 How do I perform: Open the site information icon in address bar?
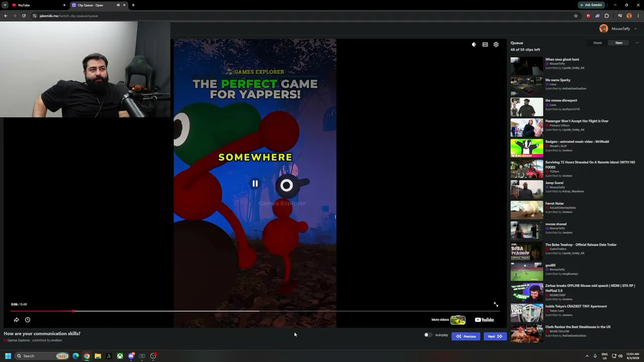[x=35, y=16]
